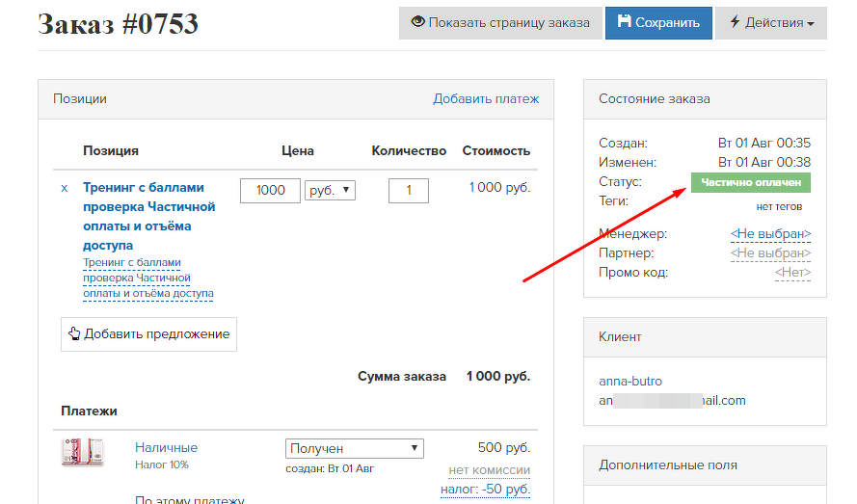Edit the price field showing 1000
Image resolution: width=857 pixels, height=504 pixels.
coord(270,190)
